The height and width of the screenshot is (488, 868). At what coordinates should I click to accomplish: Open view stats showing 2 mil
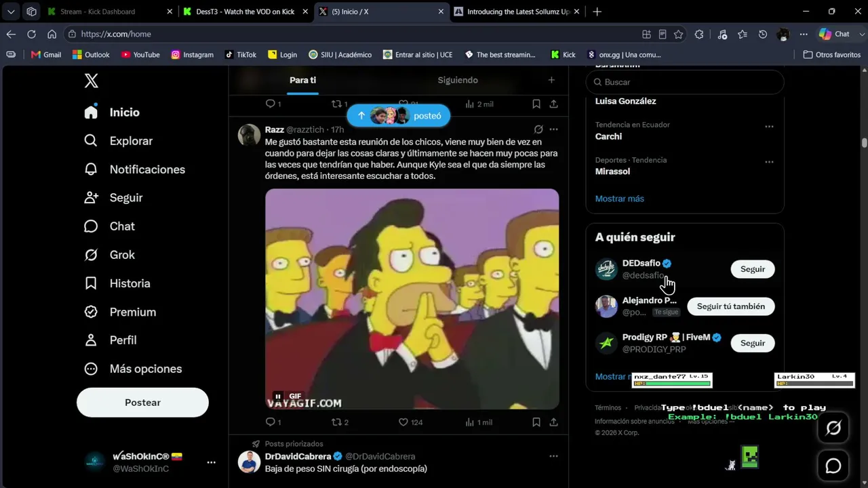[x=479, y=104]
